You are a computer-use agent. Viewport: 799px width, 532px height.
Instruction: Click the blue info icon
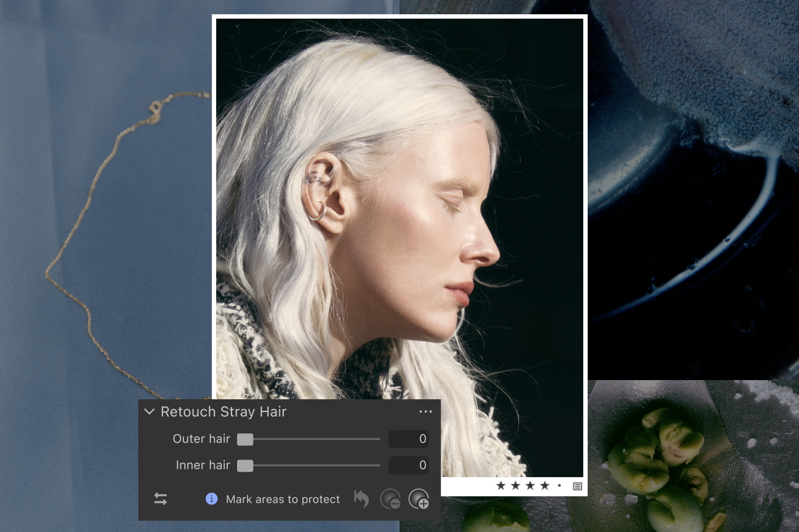pyautogui.click(x=211, y=499)
